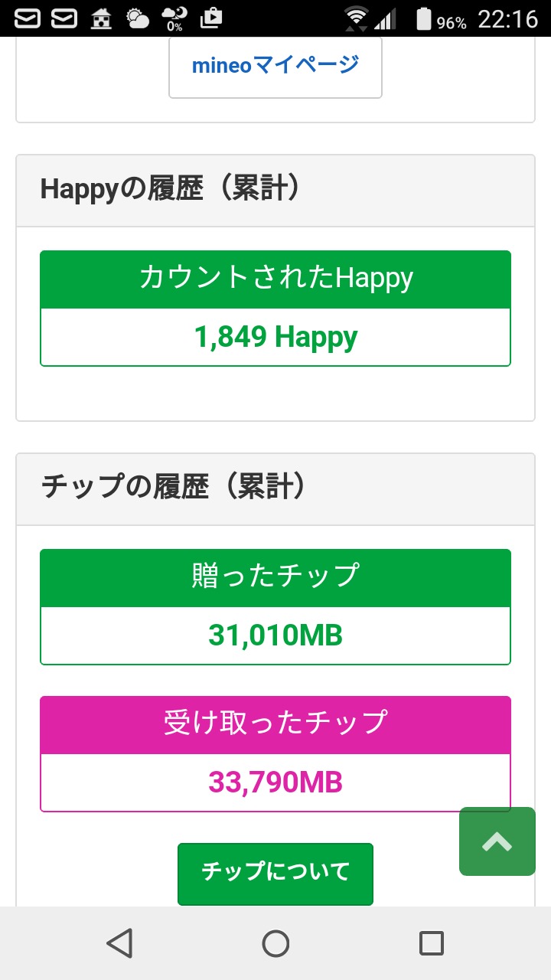Select the カウントされたHappy green label

click(x=275, y=279)
